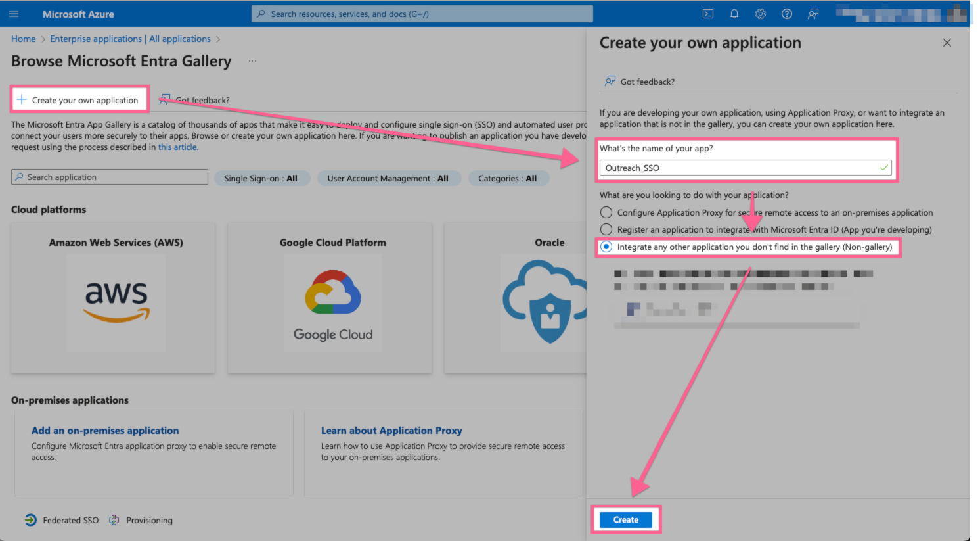The width and height of the screenshot is (980, 541).
Task: Select the Amazon Web Services (AWS) heading
Action: (x=116, y=242)
